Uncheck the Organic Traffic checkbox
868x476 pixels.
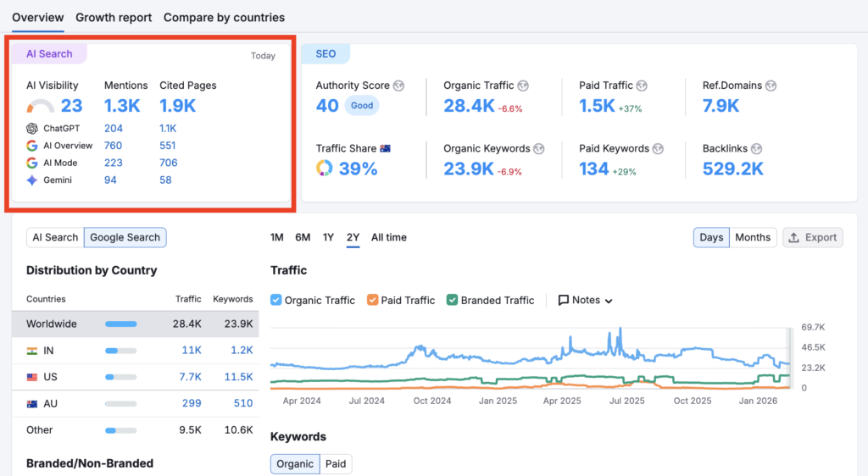click(276, 300)
